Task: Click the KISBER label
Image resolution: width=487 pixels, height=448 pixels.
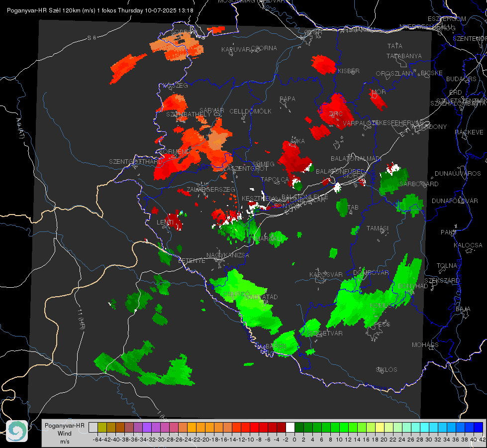Action: [349, 71]
